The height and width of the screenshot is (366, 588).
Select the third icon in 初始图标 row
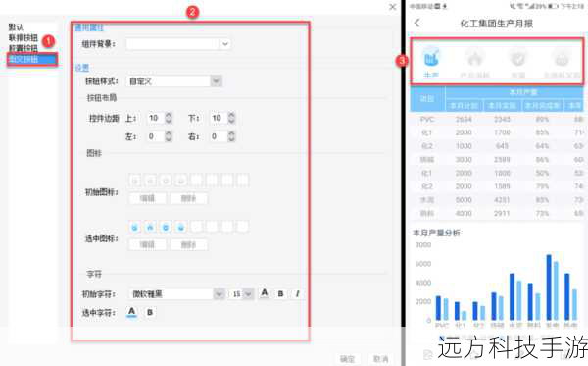coord(166,181)
